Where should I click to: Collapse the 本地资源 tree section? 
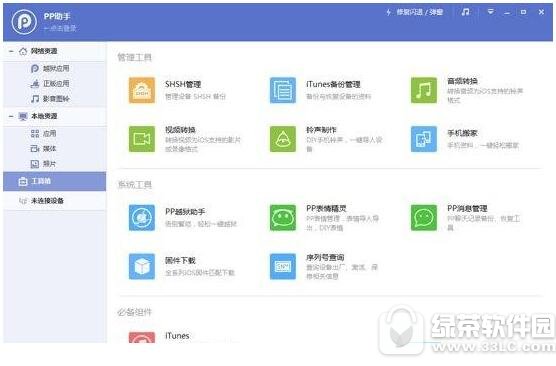click(11, 116)
